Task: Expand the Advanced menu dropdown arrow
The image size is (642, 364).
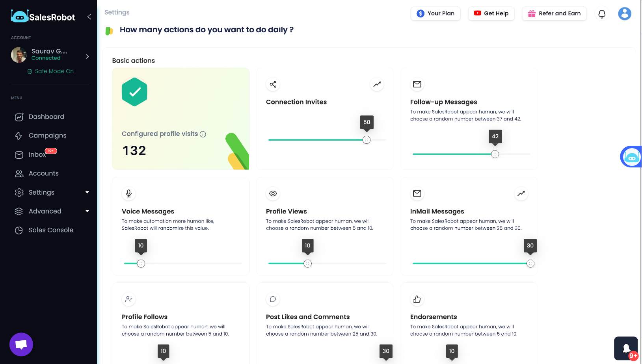Action: [x=87, y=211]
